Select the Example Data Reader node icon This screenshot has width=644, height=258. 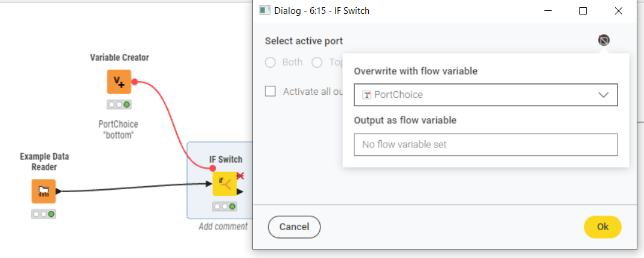43,191
